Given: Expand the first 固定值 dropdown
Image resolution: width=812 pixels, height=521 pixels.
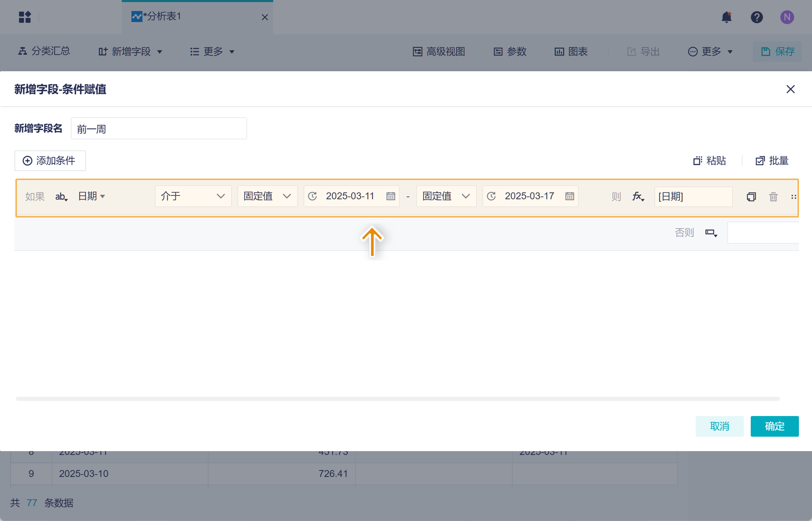Looking at the screenshot, I should pyautogui.click(x=267, y=196).
